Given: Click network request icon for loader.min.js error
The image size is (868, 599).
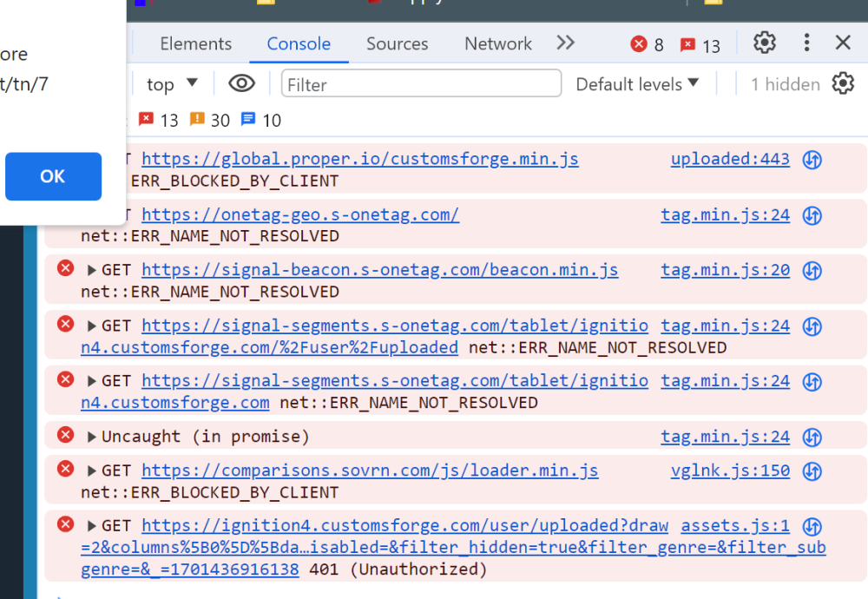Looking at the screenshot, I should tap(812, 471).
